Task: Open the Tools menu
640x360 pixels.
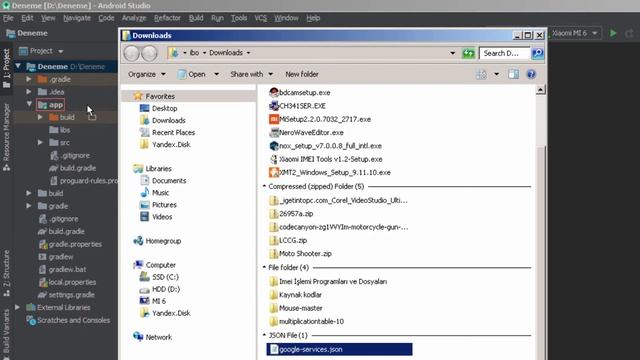Action: click(x=239, y=18)
